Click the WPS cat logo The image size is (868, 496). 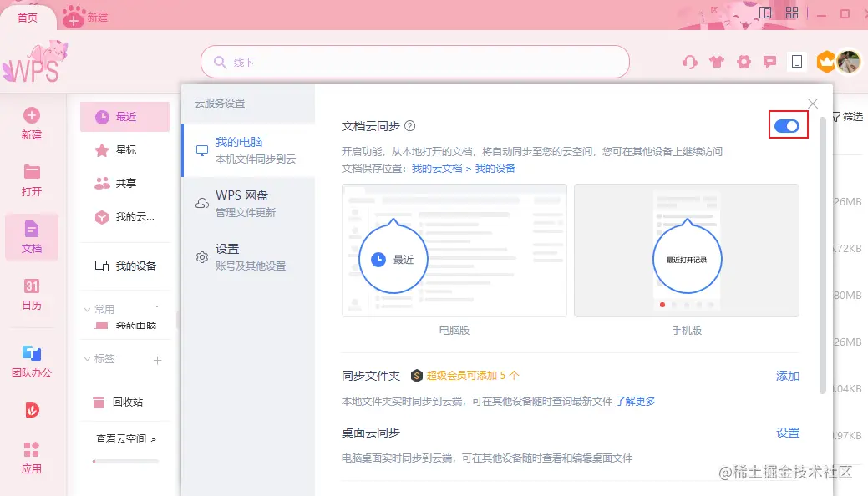[35, 62]
